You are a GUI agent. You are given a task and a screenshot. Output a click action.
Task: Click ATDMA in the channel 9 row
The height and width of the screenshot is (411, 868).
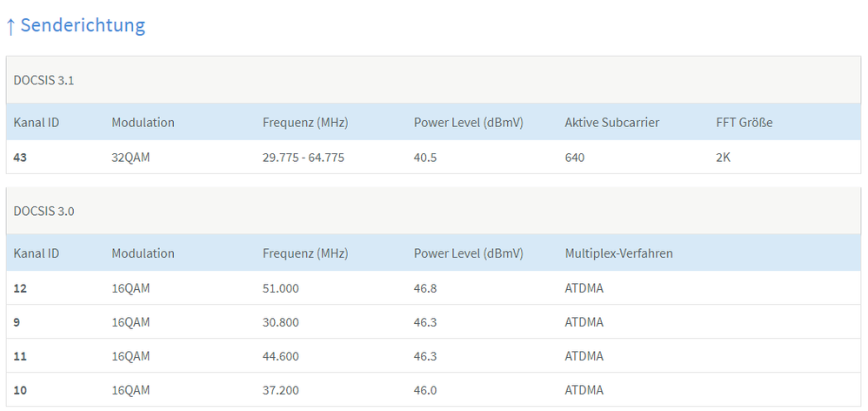click(x=584, y=322)
